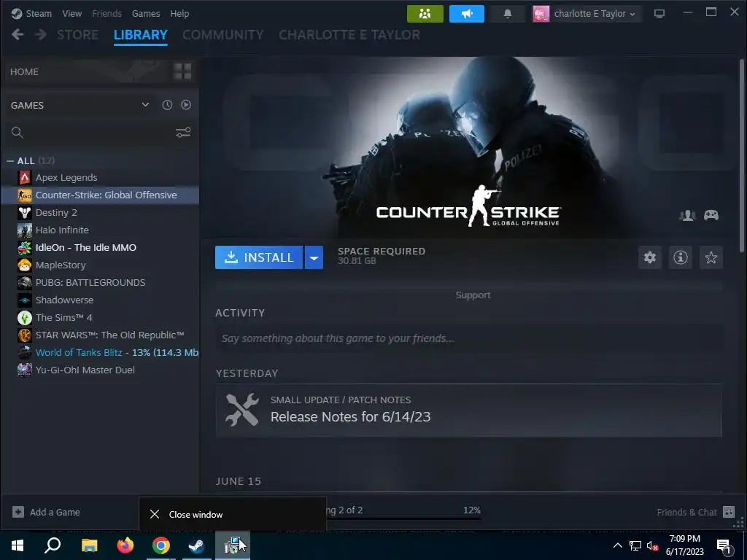
Task: Click the green friends icon button
Action: (x=425, y=14)
